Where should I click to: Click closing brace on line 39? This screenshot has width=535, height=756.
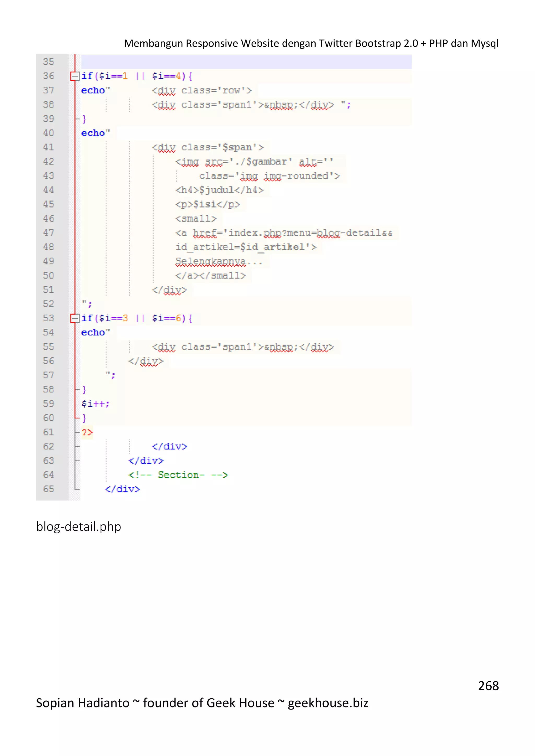[84, 119]
